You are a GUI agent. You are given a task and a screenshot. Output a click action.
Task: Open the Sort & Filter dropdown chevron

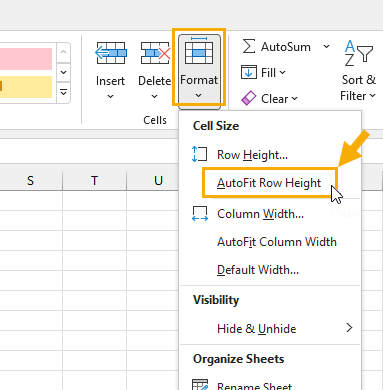(x=373, y=96)
